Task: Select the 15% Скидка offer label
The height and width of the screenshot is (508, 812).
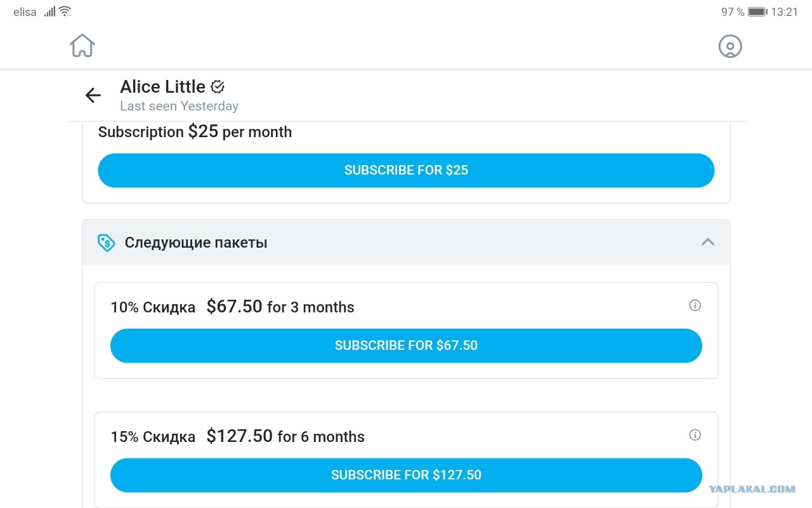Action: [x=153, y=437]
